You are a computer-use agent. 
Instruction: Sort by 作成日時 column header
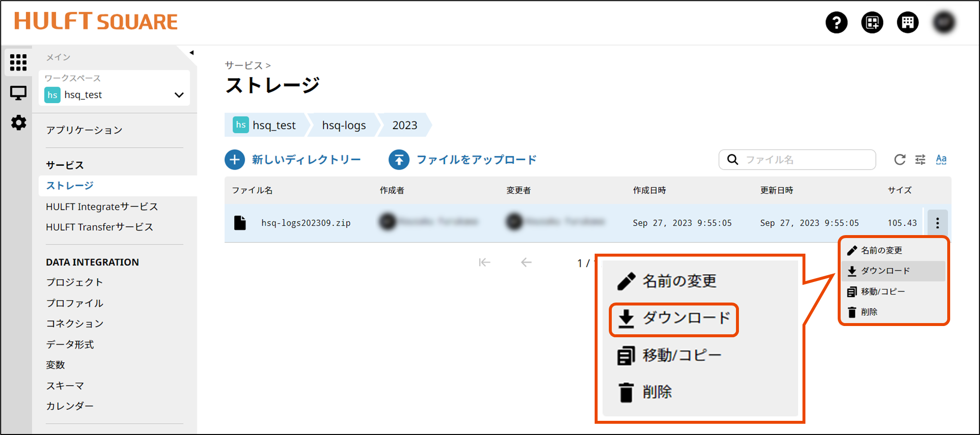click(x=649, y=190)
